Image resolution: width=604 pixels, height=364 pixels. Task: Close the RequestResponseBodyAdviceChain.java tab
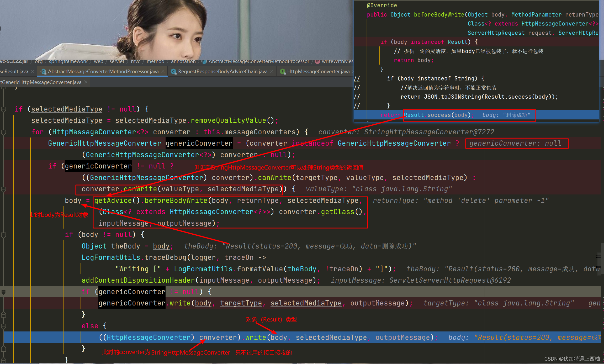272,71
